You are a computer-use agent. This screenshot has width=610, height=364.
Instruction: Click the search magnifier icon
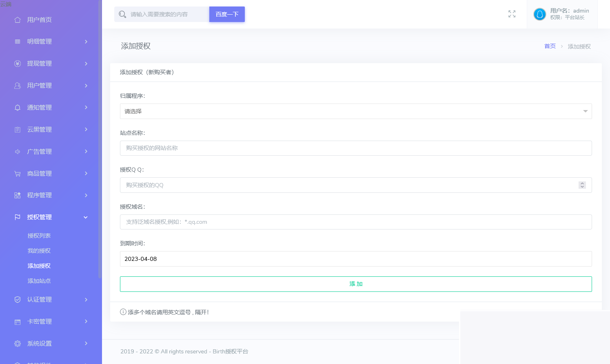tap(122, 14)
